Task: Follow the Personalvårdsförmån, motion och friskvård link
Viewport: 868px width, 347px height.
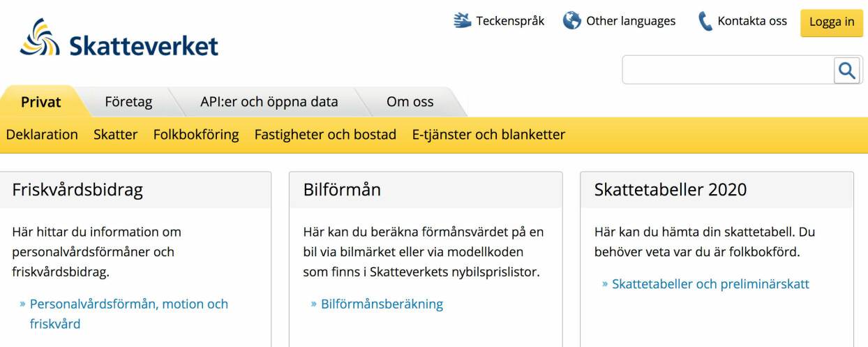Action: (x=129, y=313)
